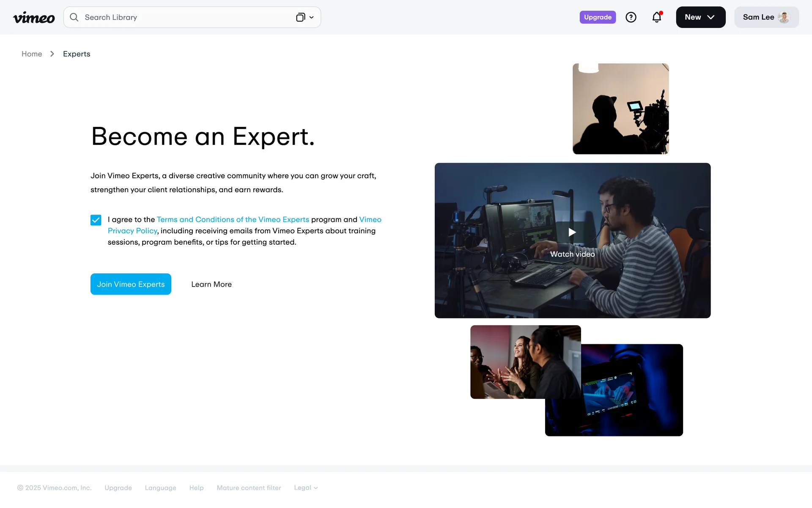The height and width of the screenshot is (508, 812).
Task: Open Terms and Conditions link
Action: pyautogui.click(x=233, y=219)
